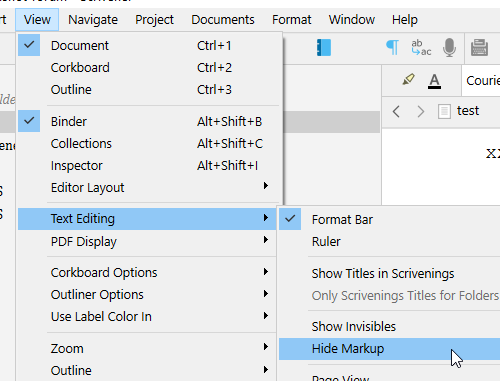The image size is (500, 381).
Task: Expand the Editor Layout submenu
Action: 149,187
